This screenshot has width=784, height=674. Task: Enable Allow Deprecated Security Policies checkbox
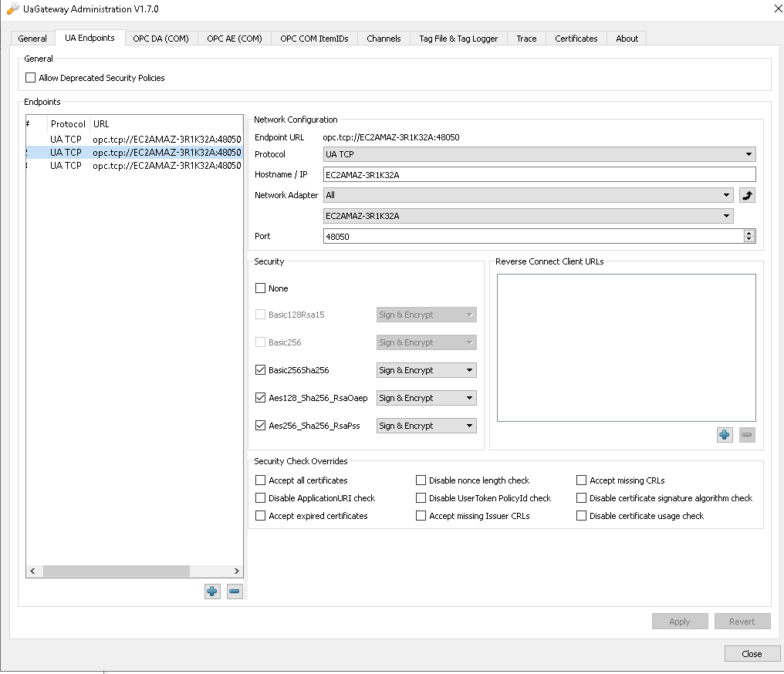pyautogui.click(x=31, y=78)
